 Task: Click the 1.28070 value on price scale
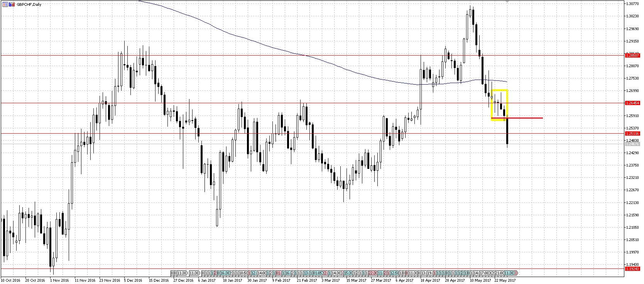[633, 66]
